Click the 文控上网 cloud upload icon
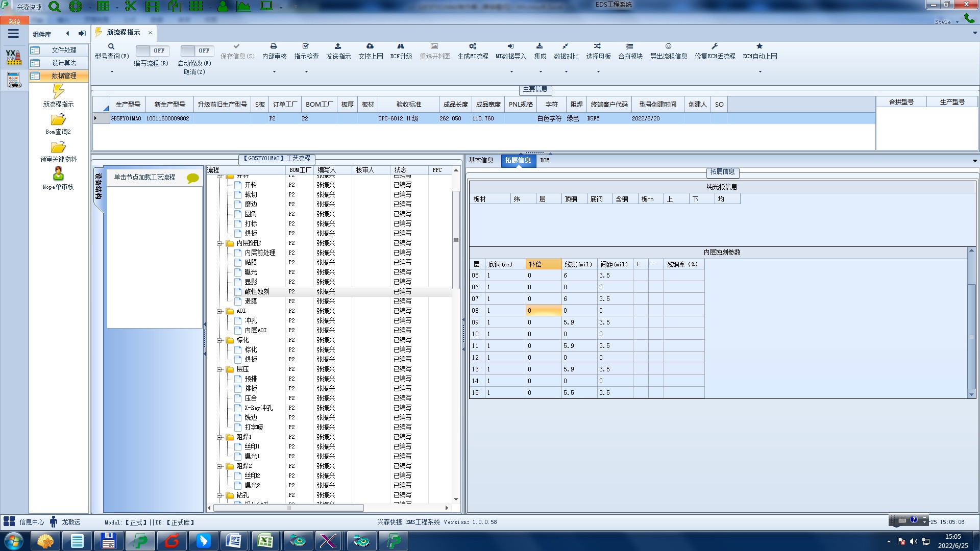The height and width of the screenshot is (551, 980). coord(370,46)
